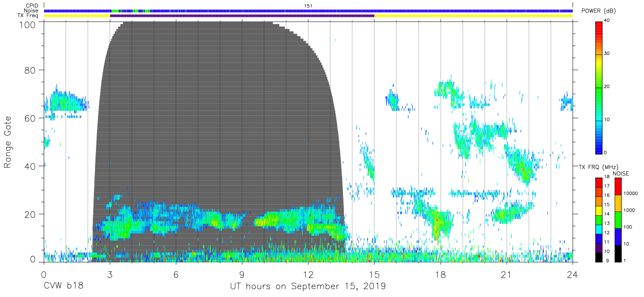This screenshot has height=297, width=644.
Task: Click the TX FRQ color bar
Action: [x=599, y=219]
